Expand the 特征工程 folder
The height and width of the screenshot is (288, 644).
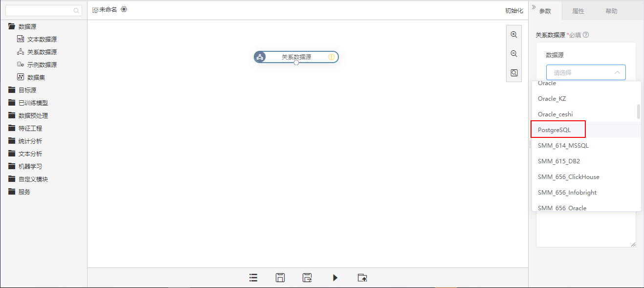[12, 128]
